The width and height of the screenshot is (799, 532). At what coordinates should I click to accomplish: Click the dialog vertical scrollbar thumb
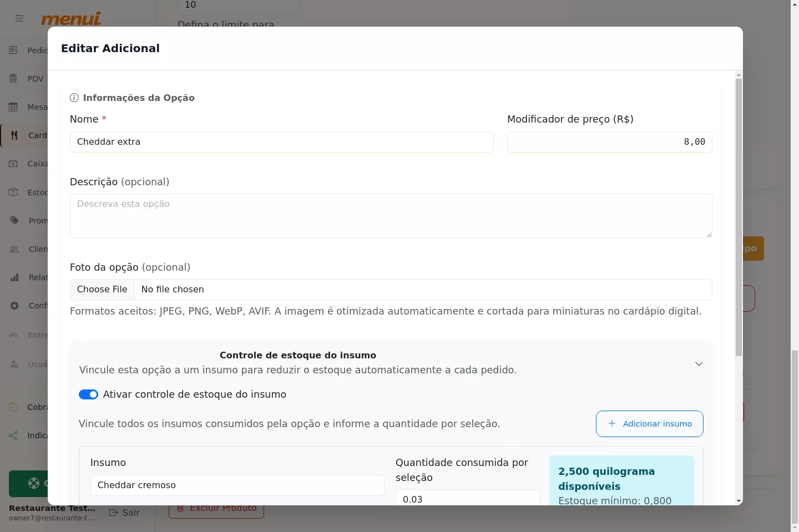click(x=739, y=217)
